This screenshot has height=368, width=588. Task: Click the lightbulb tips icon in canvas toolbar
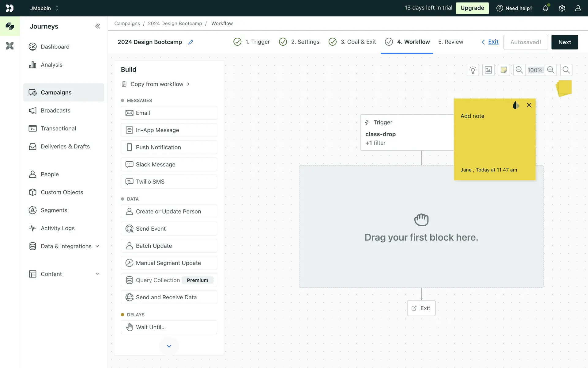(473, 70)
